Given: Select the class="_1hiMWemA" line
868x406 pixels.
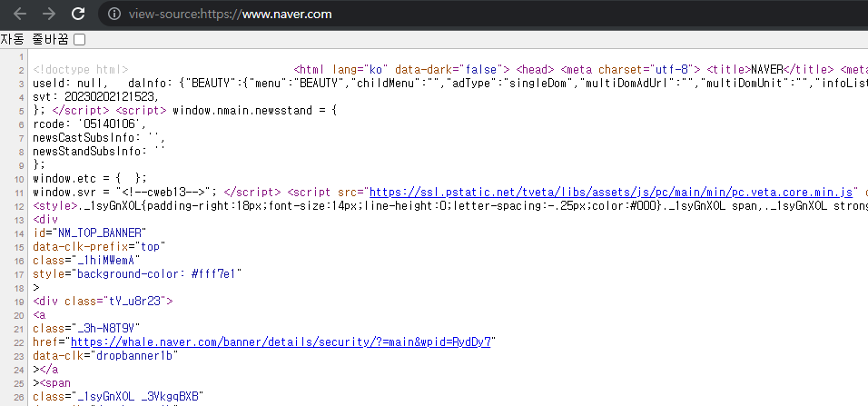Looking at the screenshot, I should 87,261.
